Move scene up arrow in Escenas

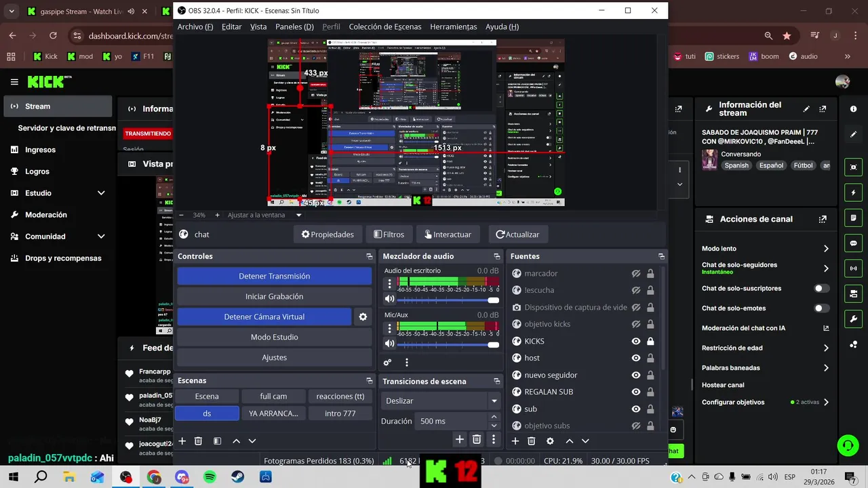tap(236, 441)
